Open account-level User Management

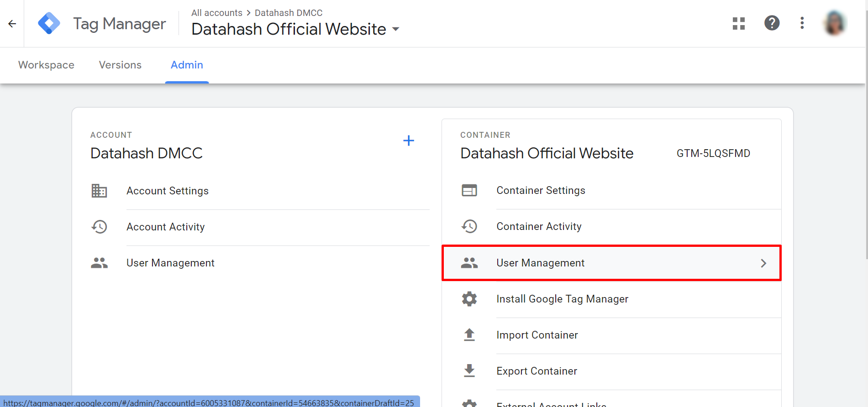tap(170, 263)
